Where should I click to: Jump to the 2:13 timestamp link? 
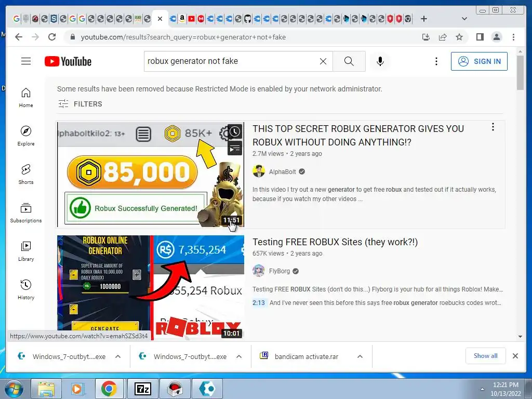tap(259, 303)
